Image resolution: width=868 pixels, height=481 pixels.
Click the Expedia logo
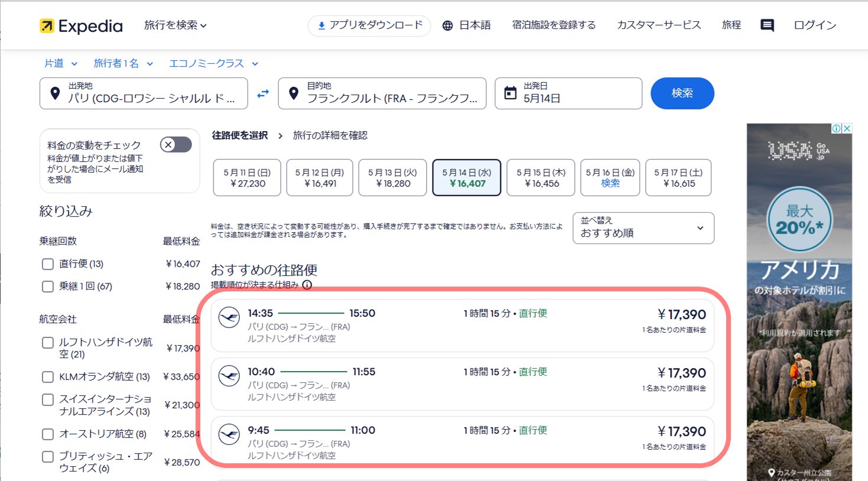pyautogui.click(x=81, y=26)
